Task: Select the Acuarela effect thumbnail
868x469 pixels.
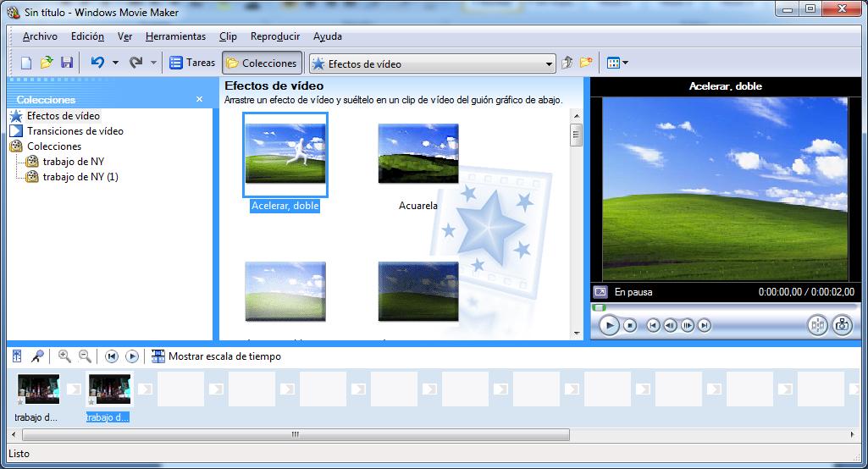Action: pos(418,154)
